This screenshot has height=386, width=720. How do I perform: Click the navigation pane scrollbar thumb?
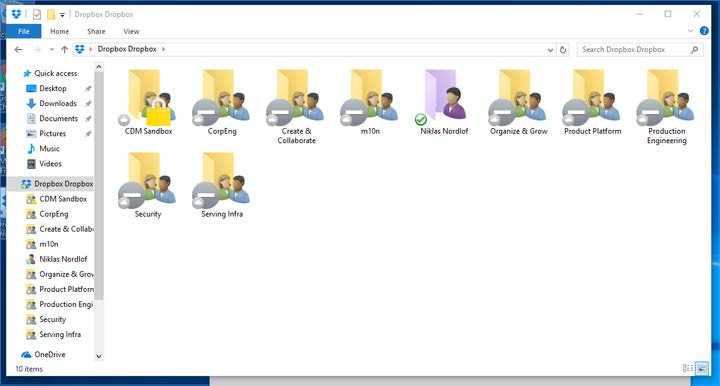click(x=99, y=186)
